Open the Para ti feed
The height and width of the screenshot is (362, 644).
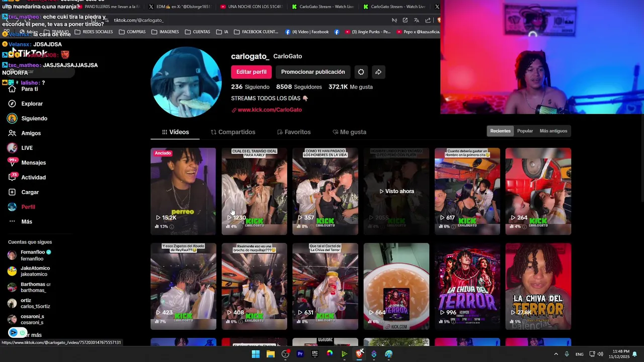pos(29,89)
